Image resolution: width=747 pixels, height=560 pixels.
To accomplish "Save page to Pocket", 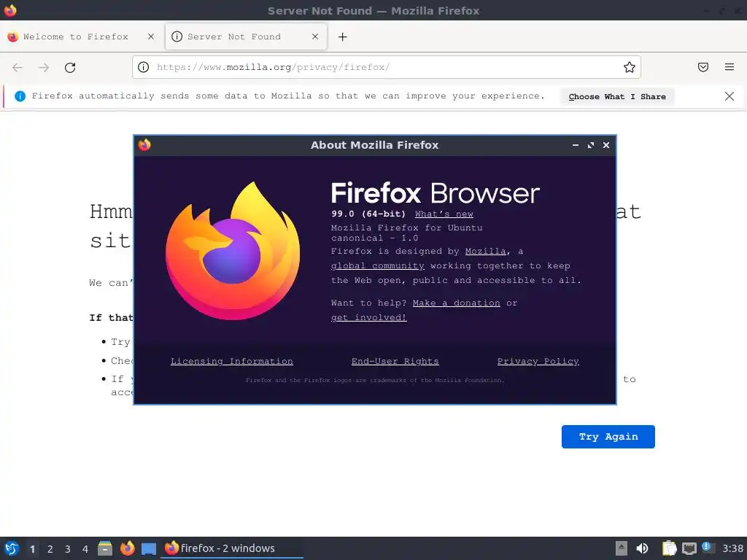I will (703, 67).
